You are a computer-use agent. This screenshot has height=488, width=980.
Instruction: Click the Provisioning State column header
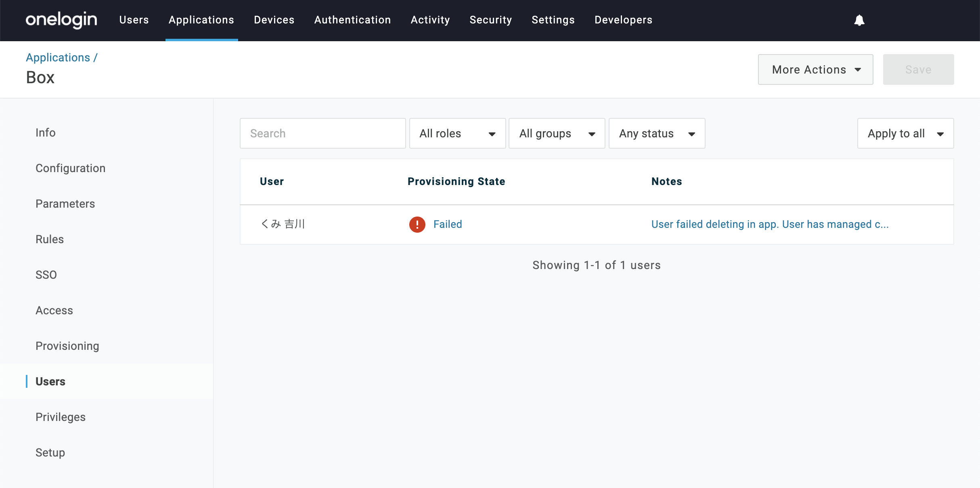[x=456, y=181]
